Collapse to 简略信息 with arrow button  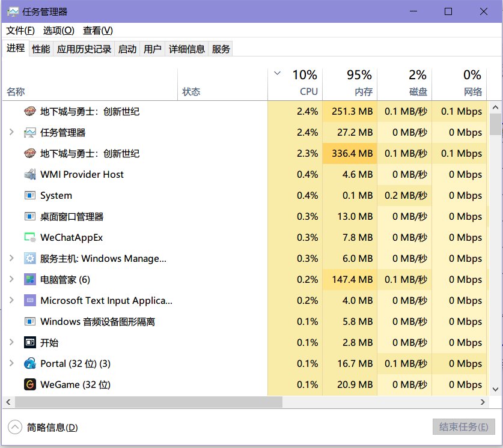click(x=15, y=427)
